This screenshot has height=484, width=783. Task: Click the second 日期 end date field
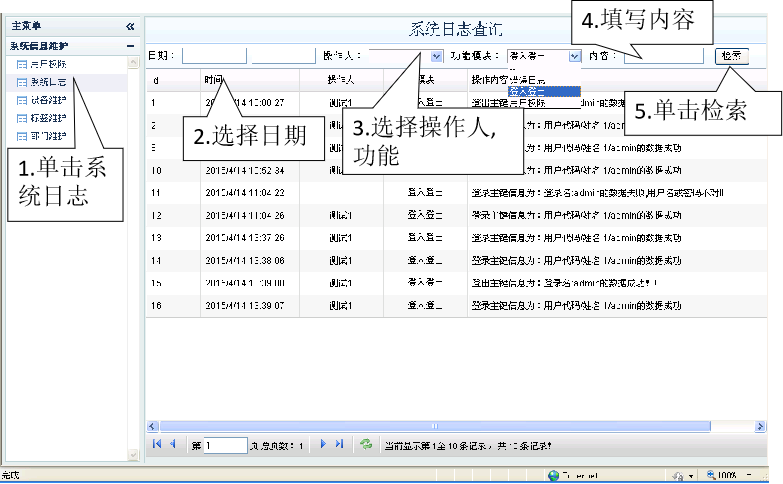point(283,56)
